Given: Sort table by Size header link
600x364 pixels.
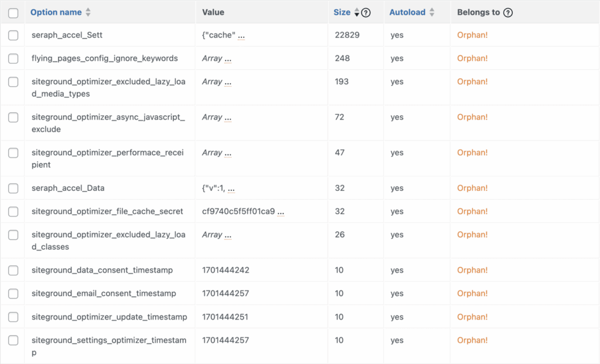Looking at the screenshot, I should 342,12.
